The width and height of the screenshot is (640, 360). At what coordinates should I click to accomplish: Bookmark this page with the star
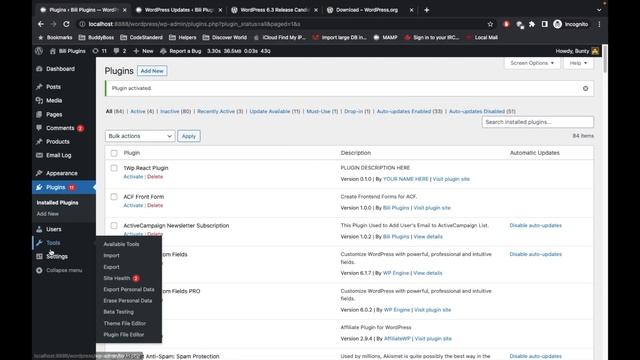(x=490, y=24)
